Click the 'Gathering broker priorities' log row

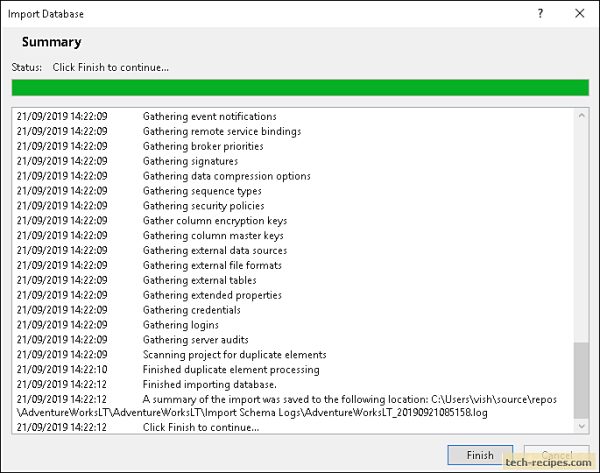tap(203, 146)
